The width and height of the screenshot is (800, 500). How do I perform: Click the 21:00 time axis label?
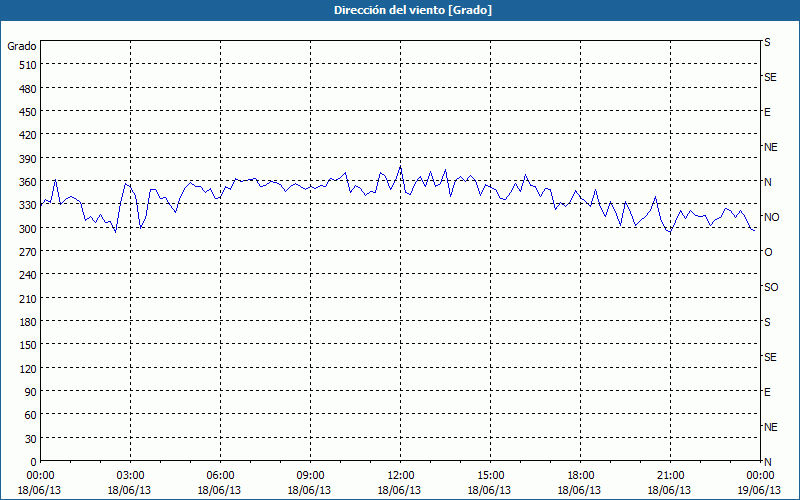(x=670, y=476)
